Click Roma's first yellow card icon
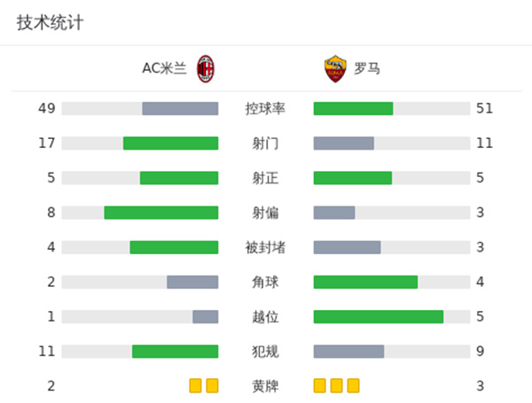 point(320,385)
